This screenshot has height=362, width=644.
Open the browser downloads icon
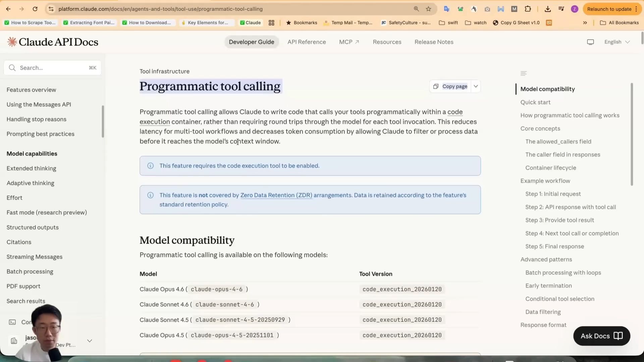(x=548, y=9)
